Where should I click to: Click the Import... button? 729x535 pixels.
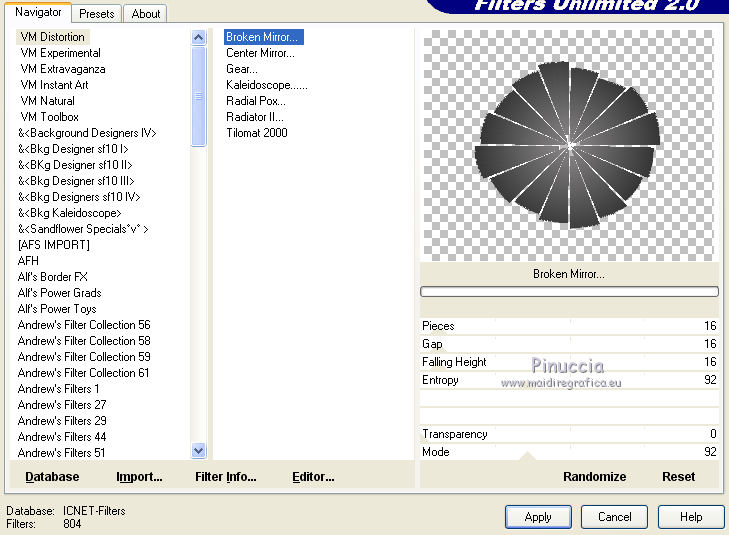point(139,477)
